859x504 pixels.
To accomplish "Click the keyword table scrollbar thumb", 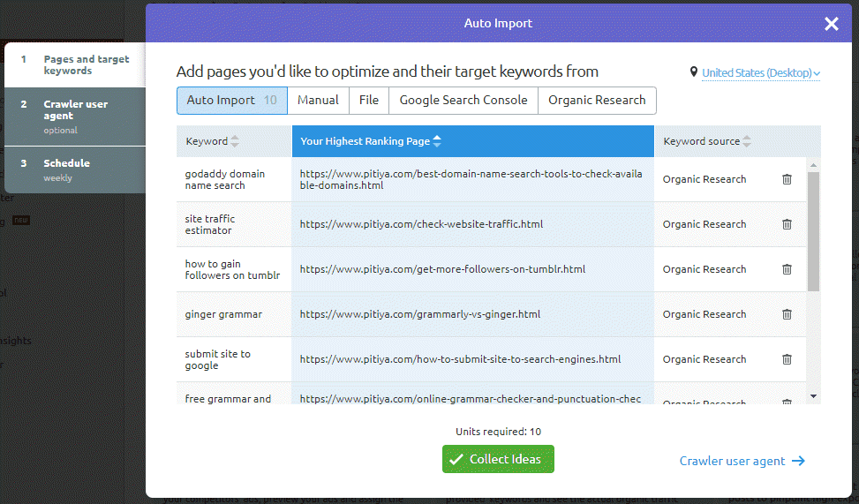I will (x=813, y=231).
